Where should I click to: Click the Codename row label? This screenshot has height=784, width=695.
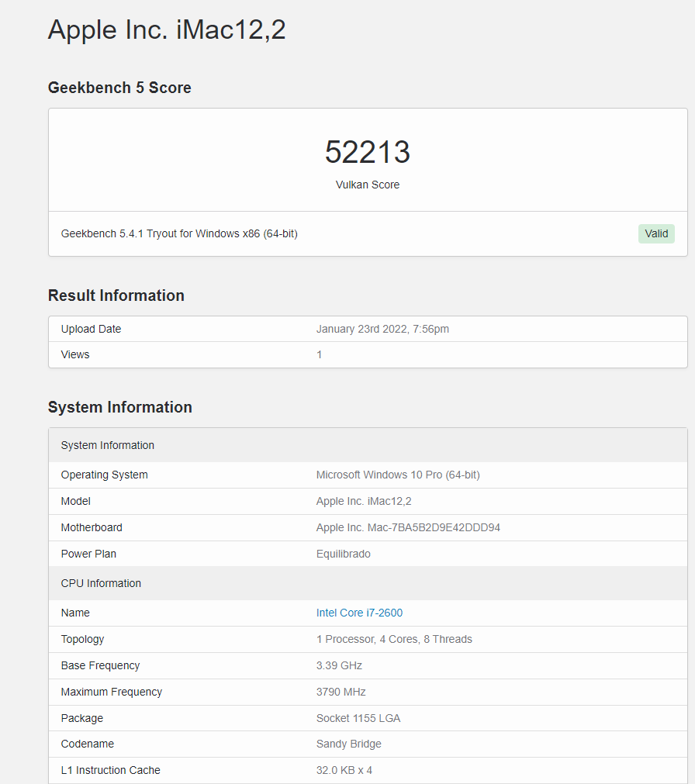pyautogui.click(x=88, y=744)
